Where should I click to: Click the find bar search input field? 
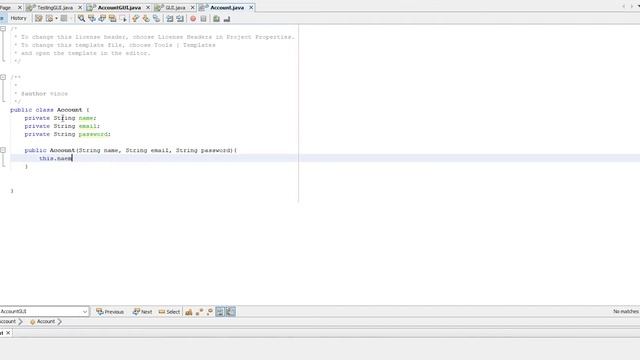coord(41,311)
